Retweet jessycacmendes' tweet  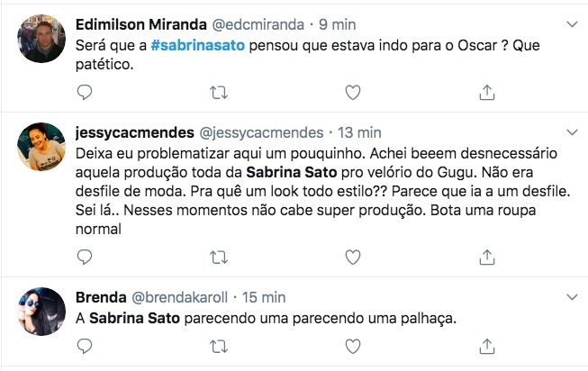tap(218, 258)
